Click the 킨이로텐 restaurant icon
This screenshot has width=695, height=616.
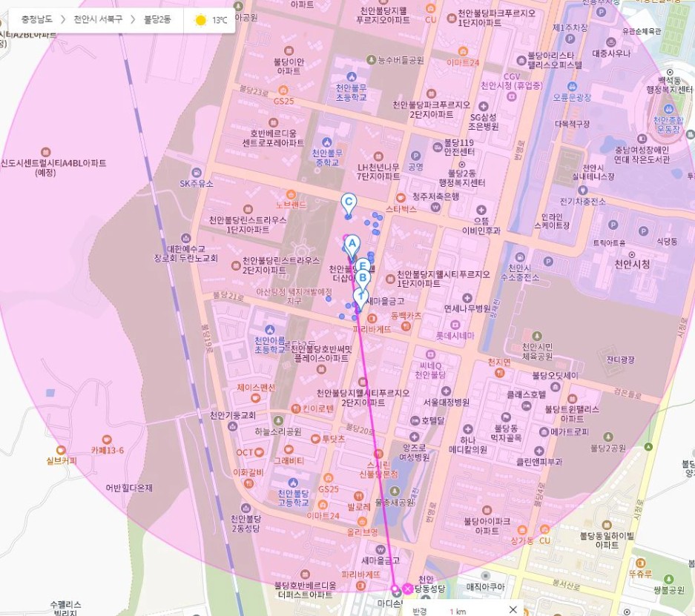pyautogui.click(x=296, y=408)
